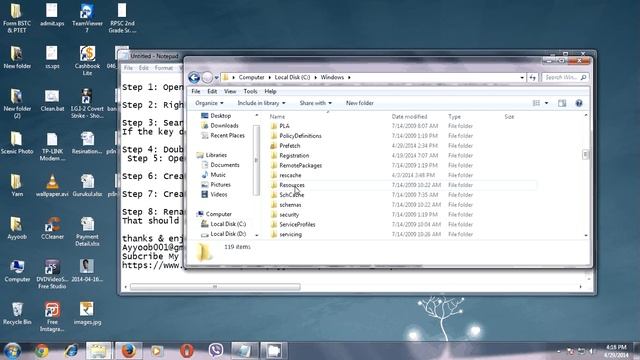Select the schemas folder
The height and width of the screenshot is (360, 640).
290,204
